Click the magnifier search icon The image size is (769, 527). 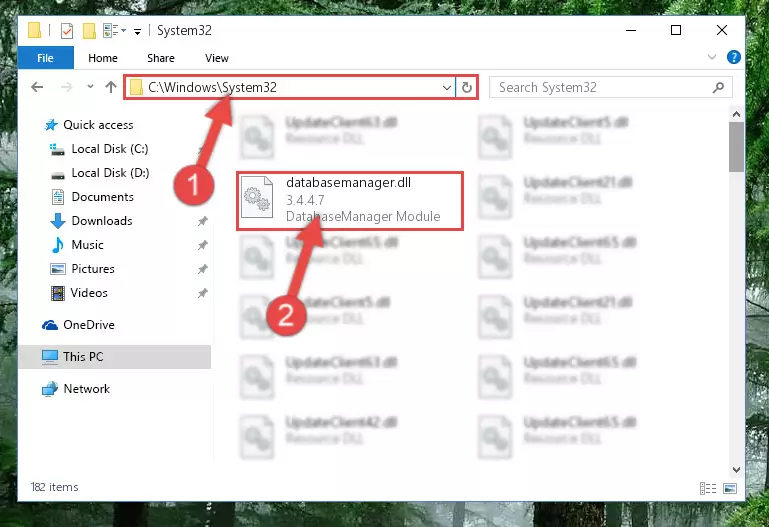point(718,87)
